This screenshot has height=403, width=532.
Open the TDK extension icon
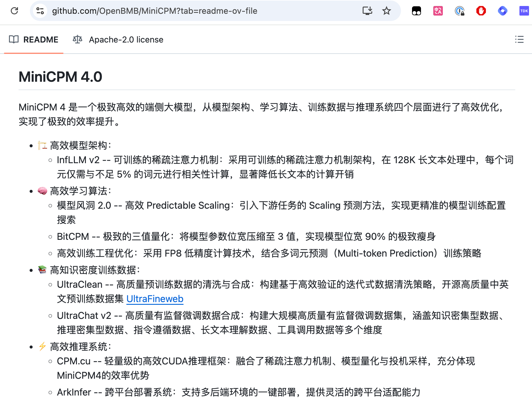pos(524,11)
